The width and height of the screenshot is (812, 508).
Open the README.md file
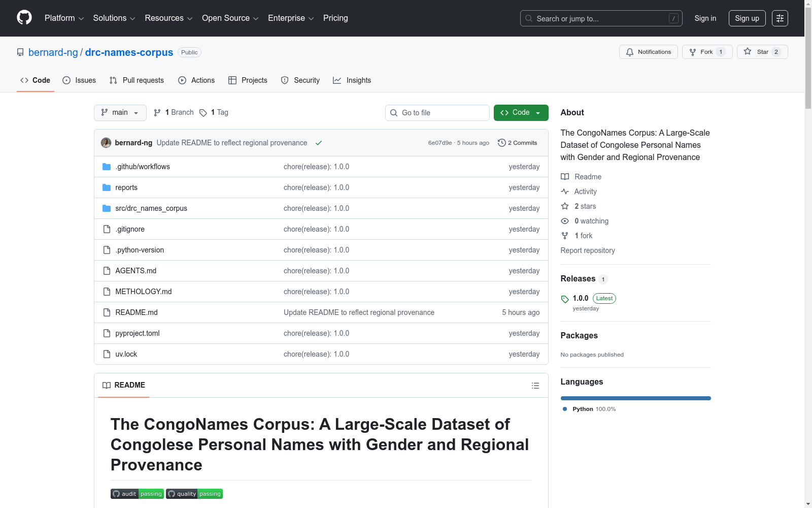point(137,312)
